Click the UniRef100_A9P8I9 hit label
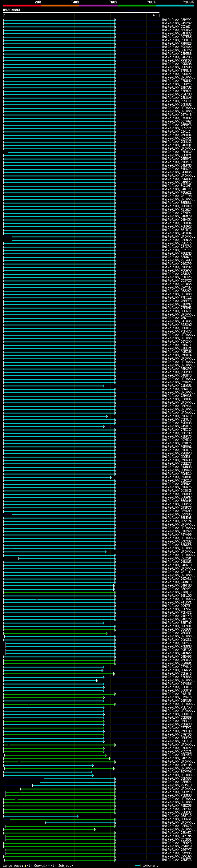Image resolution: width=197 pixels, height=868 pixels. (x=177, y=40)
